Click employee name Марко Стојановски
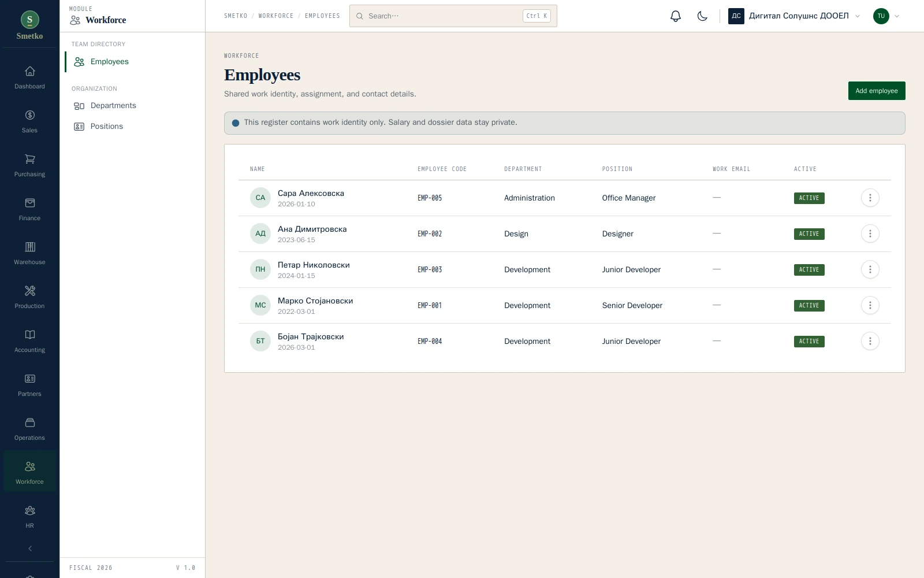924x578 pixels. click(315, 301)
